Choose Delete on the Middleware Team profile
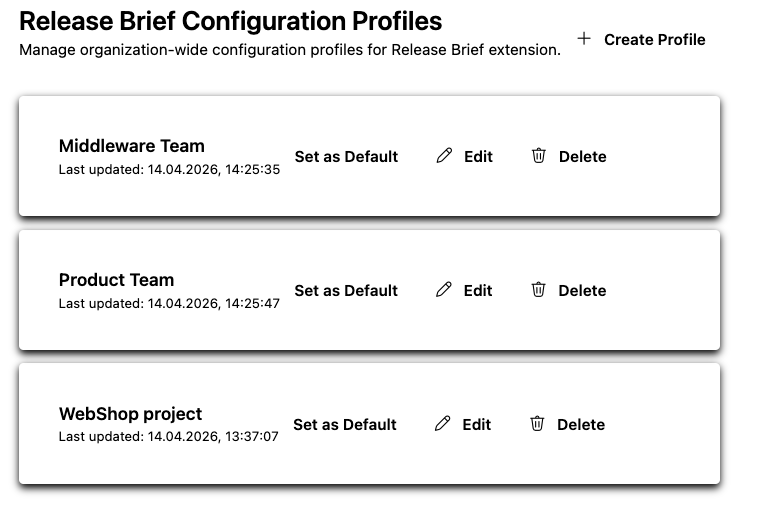 (x=582, y=156)
